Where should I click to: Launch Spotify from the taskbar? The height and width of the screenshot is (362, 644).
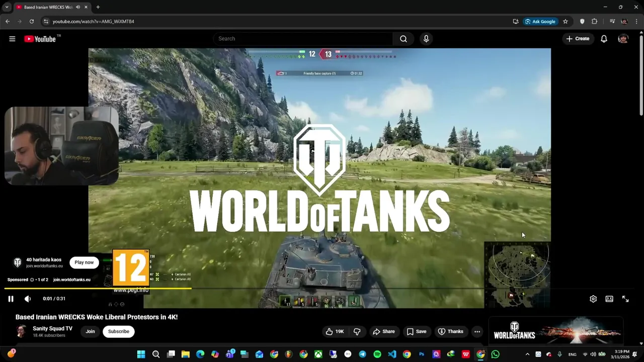pyautogui.click(x=377, y=354)
